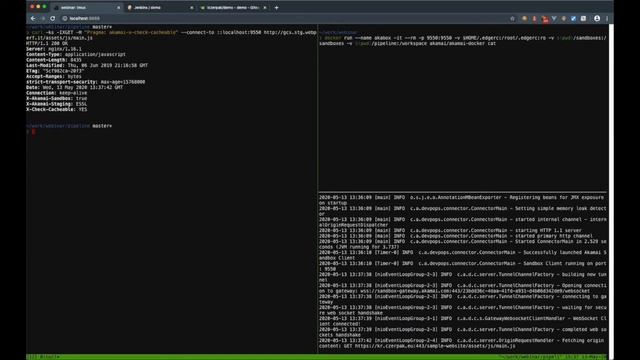Click the 'Content-Type: application/javascript' line
640x360 pixels.
(76, 54)
